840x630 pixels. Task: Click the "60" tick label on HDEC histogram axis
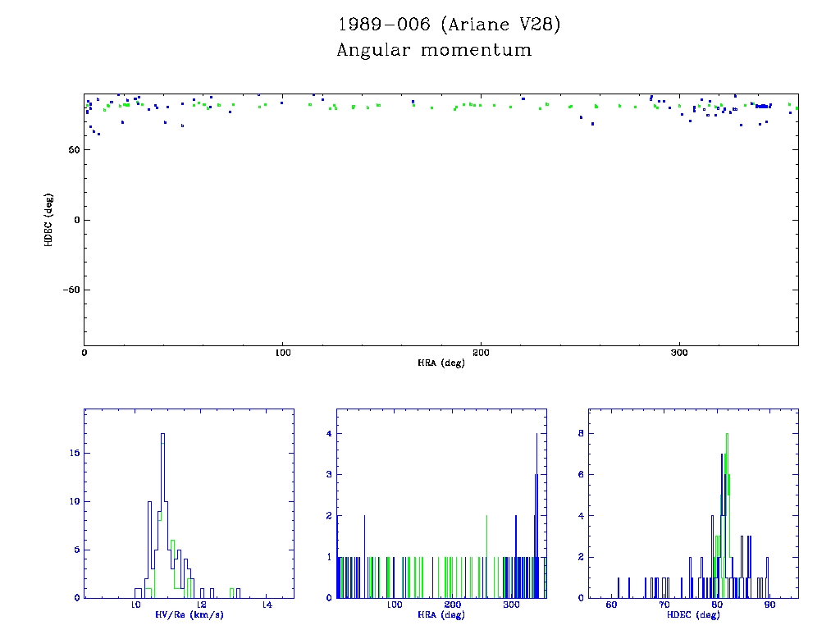(610, 605)
